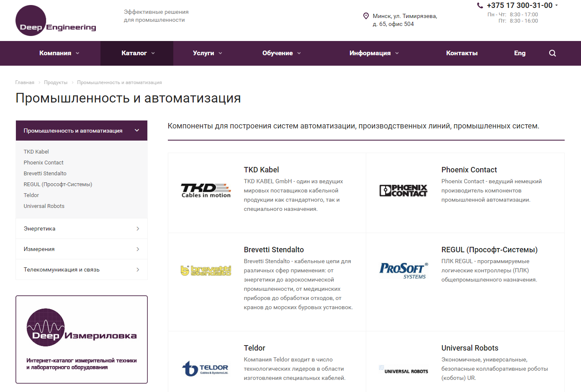Open REGUL (Прософт-Системы) card title
The height and width of the screenshot is (392, 581).
489,250
